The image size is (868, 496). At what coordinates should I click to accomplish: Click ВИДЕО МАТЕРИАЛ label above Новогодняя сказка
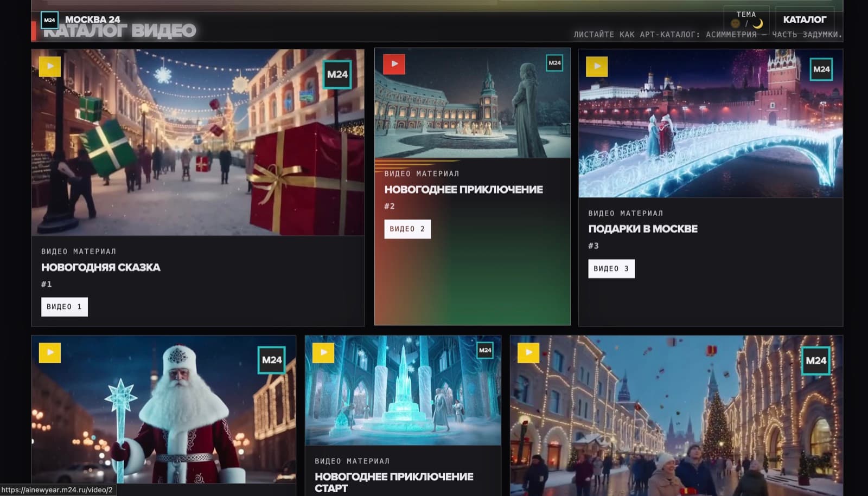coord(79,252)
